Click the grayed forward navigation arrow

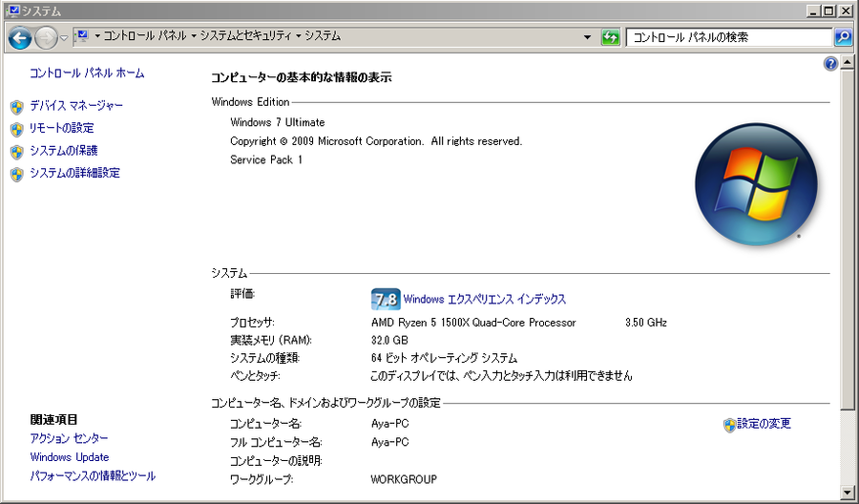pos(46,38)
